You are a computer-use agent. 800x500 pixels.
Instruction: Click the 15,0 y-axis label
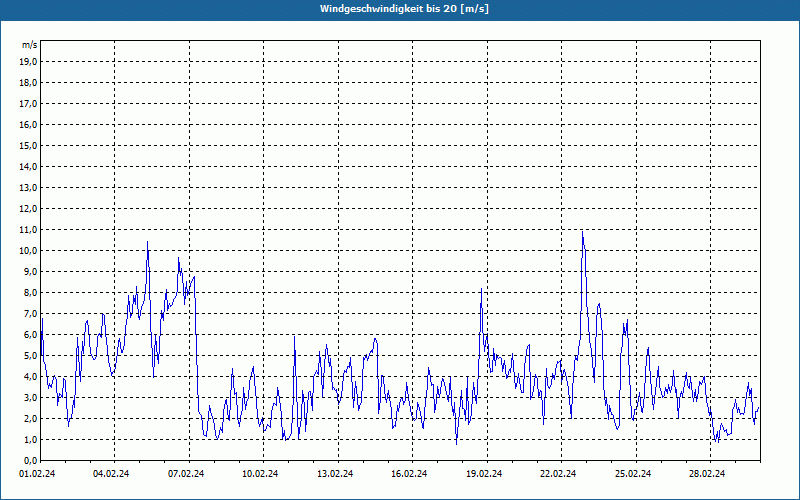28,145
